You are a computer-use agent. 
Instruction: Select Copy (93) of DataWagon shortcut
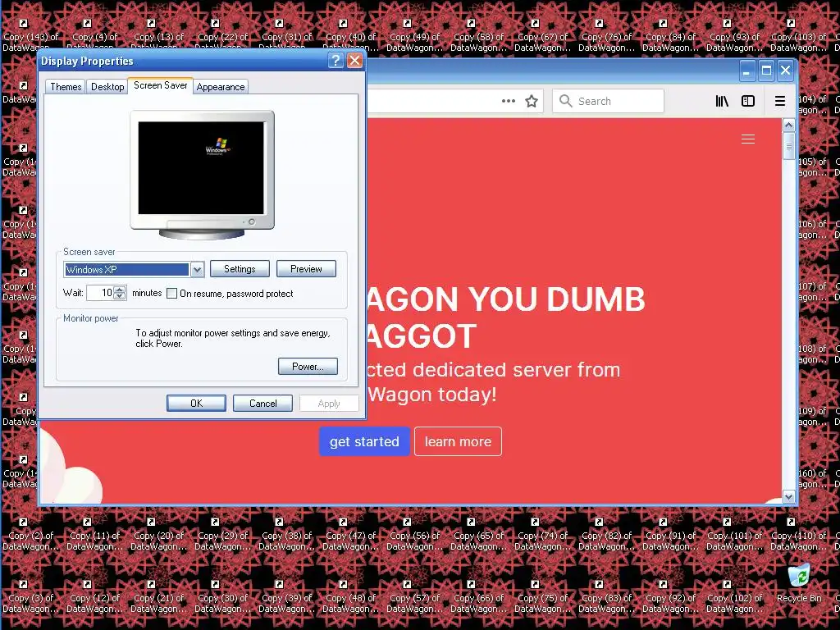[734, 35]
